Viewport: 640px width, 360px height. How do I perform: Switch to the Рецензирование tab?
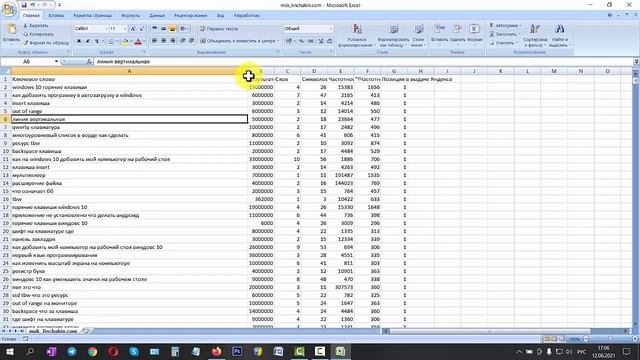click(x=190, y=16)
